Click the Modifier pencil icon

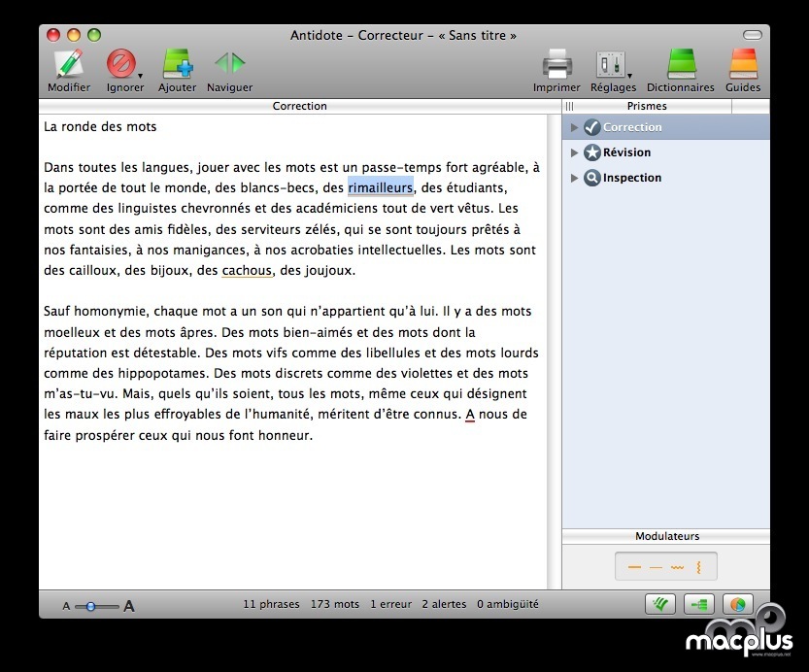tap(69, 63)
